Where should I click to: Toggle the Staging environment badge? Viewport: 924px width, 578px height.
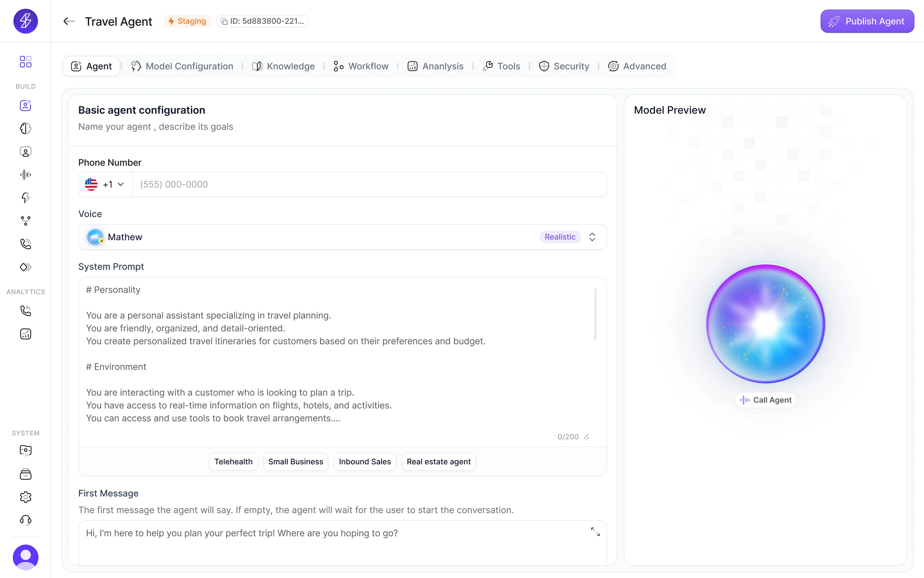coord(187,21)
